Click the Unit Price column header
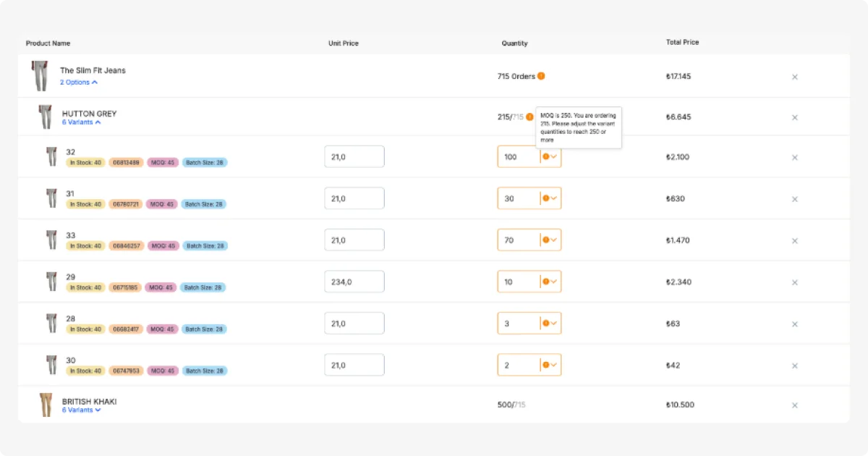The height and width of the screenshot is (456, 868). [344, 43]
